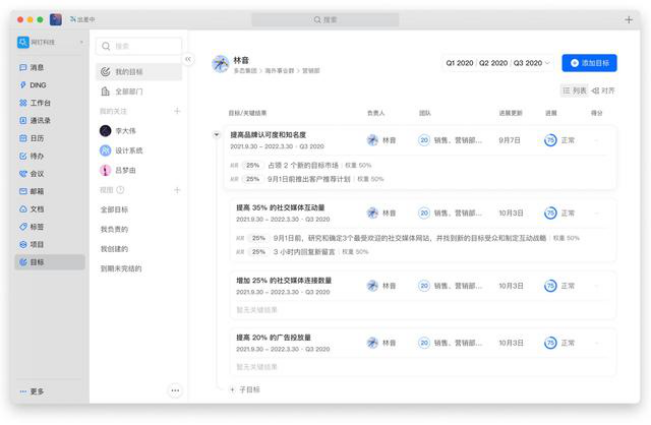Select Q2 2020 period

pyautogui.click(x=493, y=63)
